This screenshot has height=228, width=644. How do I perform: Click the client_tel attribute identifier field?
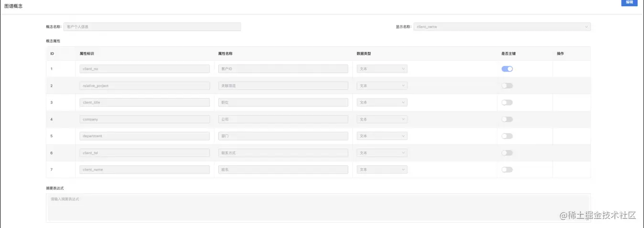tap(145, 152)
